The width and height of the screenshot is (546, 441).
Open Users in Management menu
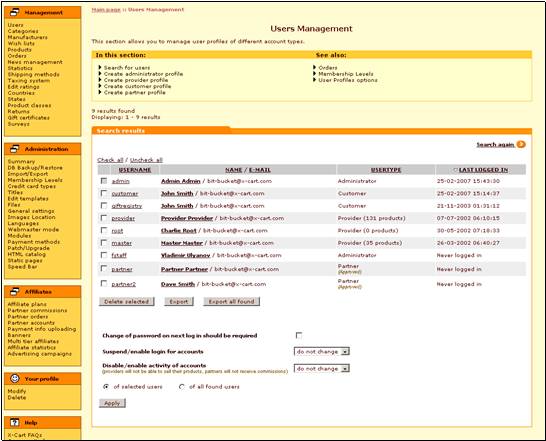coord(15,25)
